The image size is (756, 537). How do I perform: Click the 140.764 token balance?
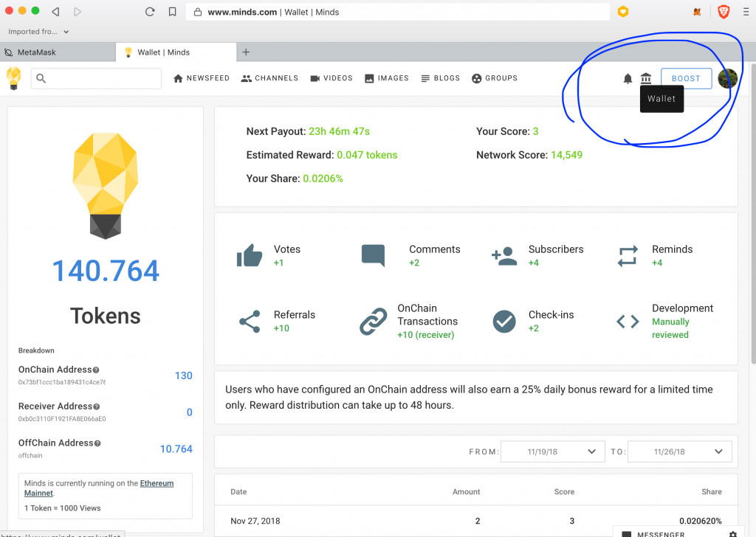click(106, 271)
